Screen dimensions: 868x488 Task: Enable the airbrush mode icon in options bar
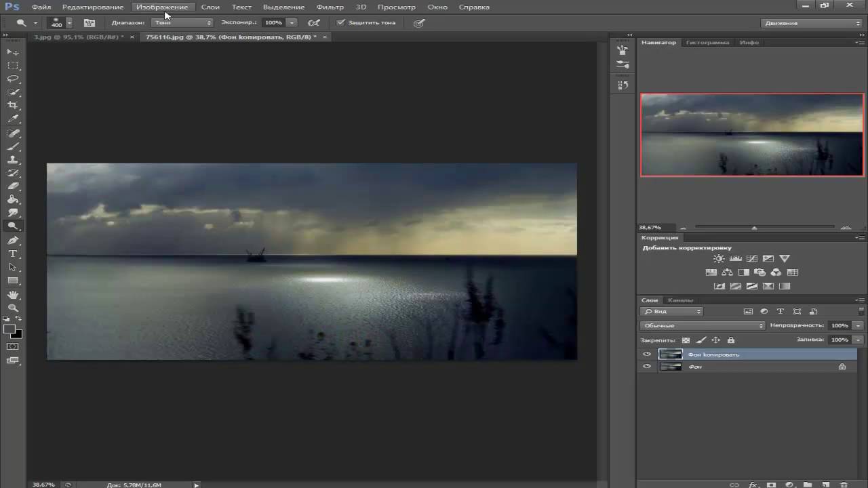click(314, 22)
